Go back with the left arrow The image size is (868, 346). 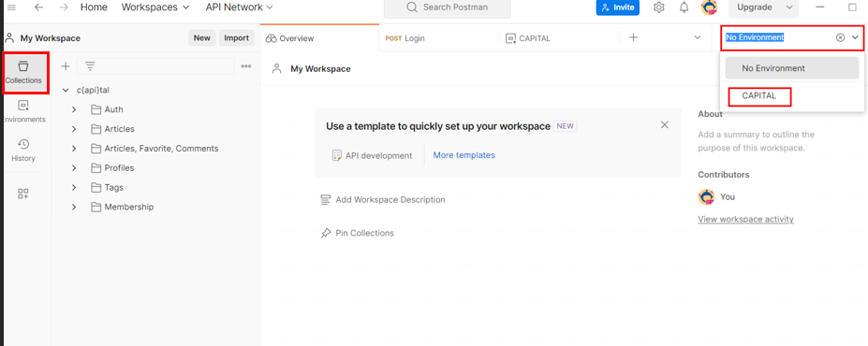point(38,7)
